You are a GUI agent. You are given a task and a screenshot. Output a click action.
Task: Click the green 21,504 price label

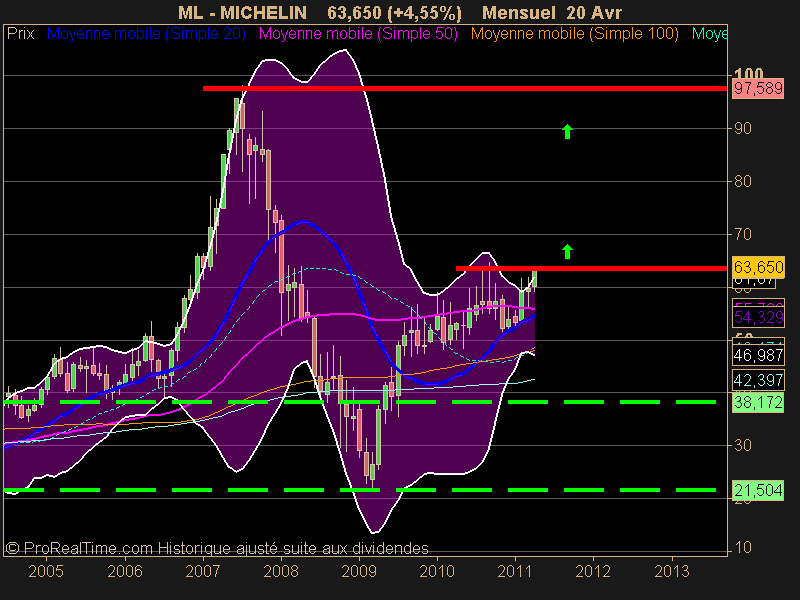point(758,490)
